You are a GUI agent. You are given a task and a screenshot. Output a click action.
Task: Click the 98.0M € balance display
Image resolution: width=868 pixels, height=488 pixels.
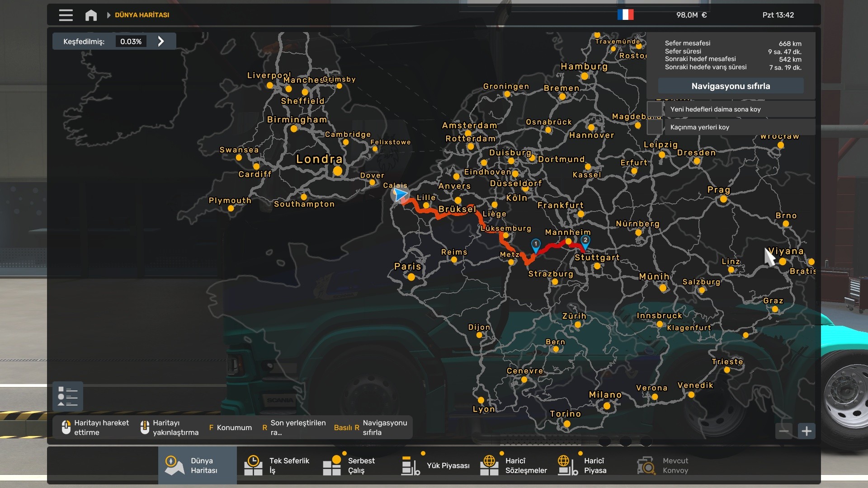pos(691,15)
